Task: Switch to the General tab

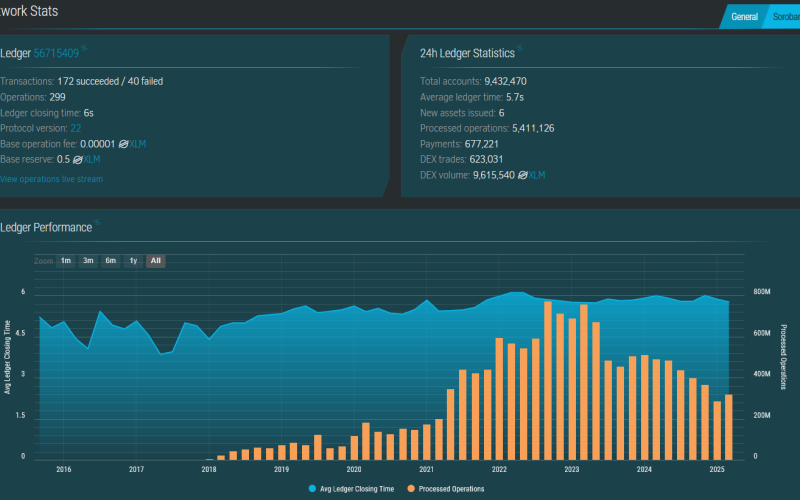Action: coord(743,17)
